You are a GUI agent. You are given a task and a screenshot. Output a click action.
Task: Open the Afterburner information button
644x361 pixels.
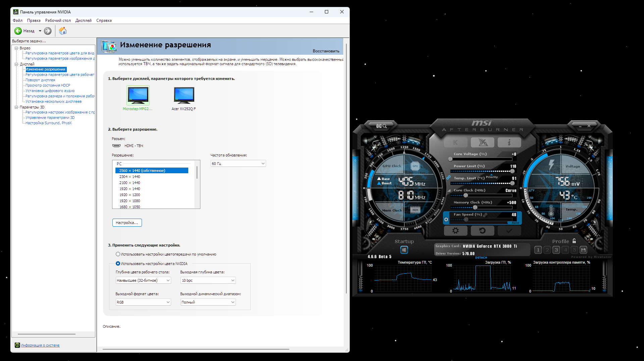pyautogui.click(x=509, y=142)
